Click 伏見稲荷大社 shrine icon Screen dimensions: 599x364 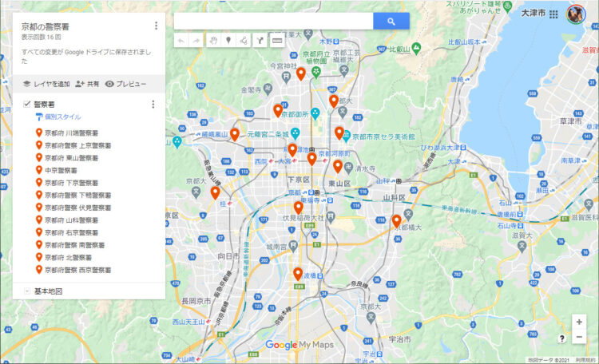330,218
